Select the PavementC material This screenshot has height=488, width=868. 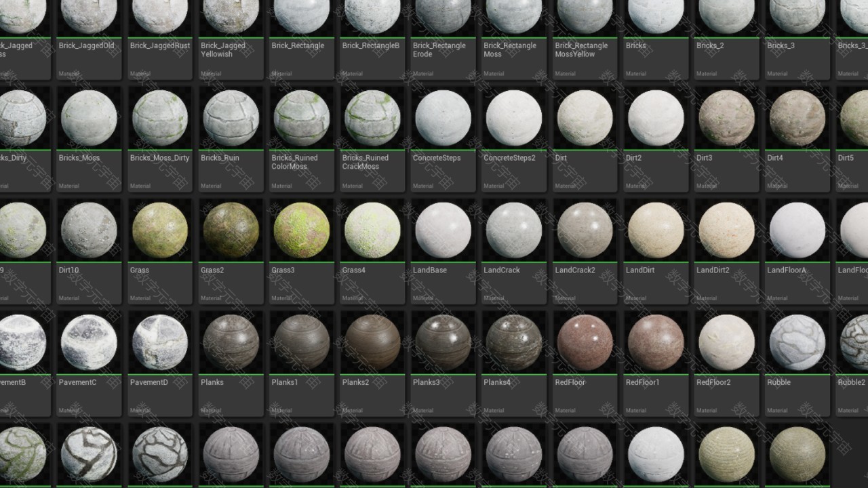(x=89, y=363)
